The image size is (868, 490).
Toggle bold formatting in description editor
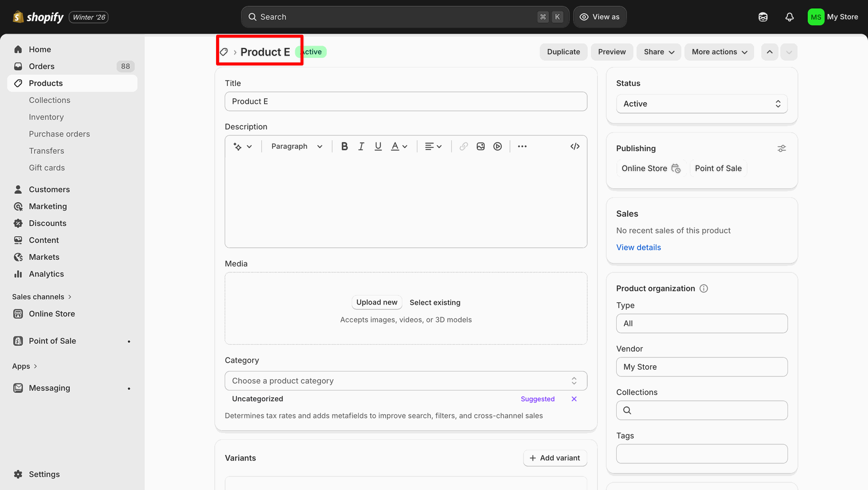click(x=344, y=146)
